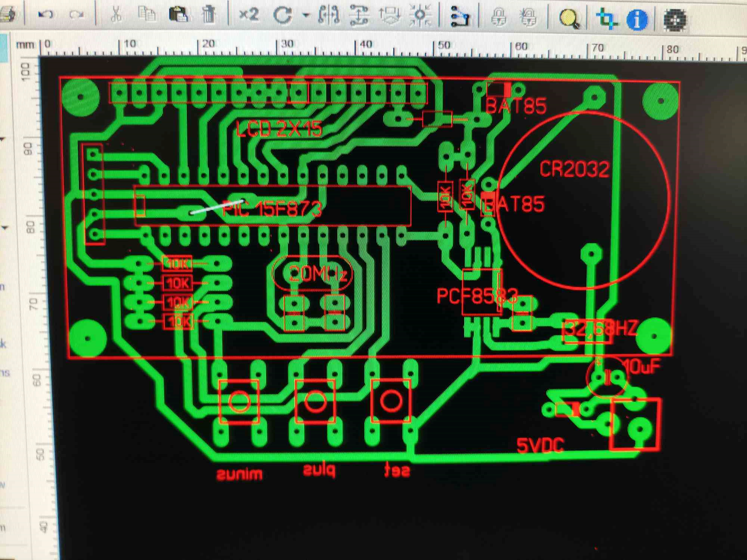Screen dimensions: 747x560
Task: Click the connections (rubberband) routing icon
Action: tap(459, 17)
